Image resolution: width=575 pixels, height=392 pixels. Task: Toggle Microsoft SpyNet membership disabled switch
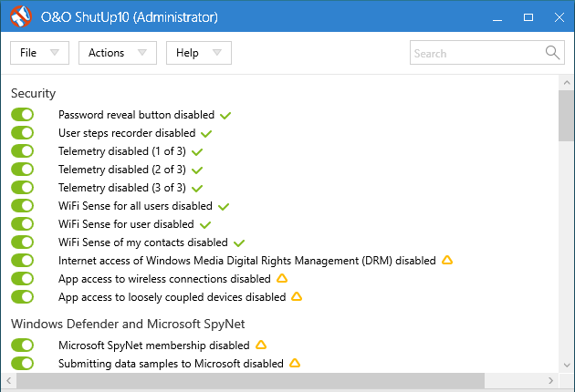click(23, 346)
